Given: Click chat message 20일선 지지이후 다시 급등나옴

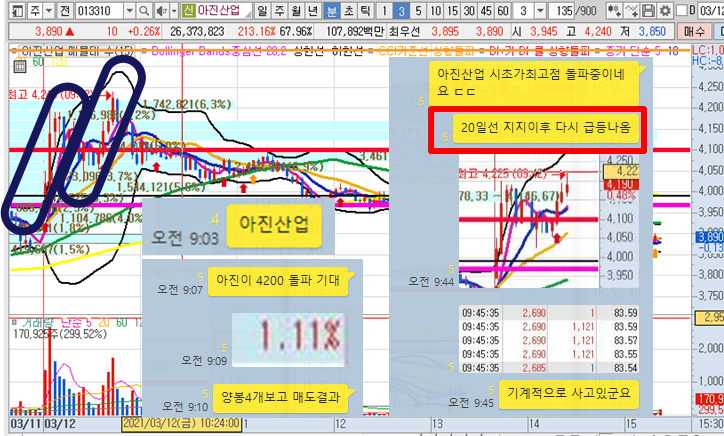Looking at the screenshot, I should coord(546,128).
